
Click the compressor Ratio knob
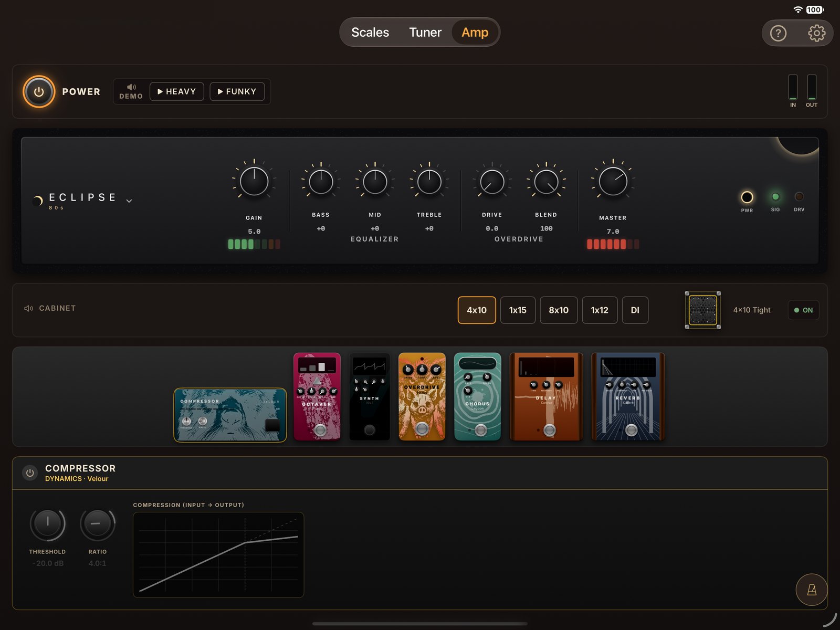(97, 523)
